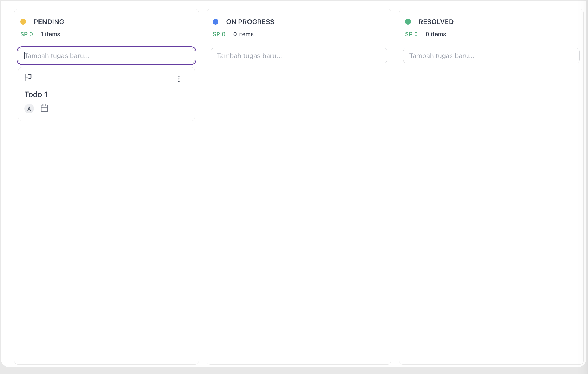Click the flag priority icon on Todo 1
Image resolution: width=588 pixels, height=374 pixels.
28,77
